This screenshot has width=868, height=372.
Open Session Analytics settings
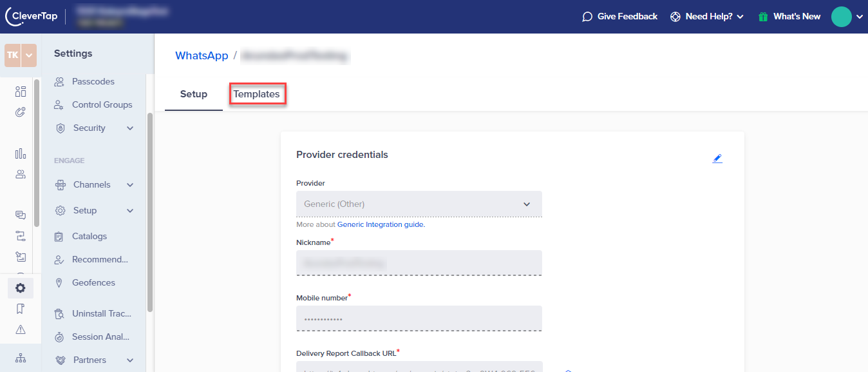(100, 337)
